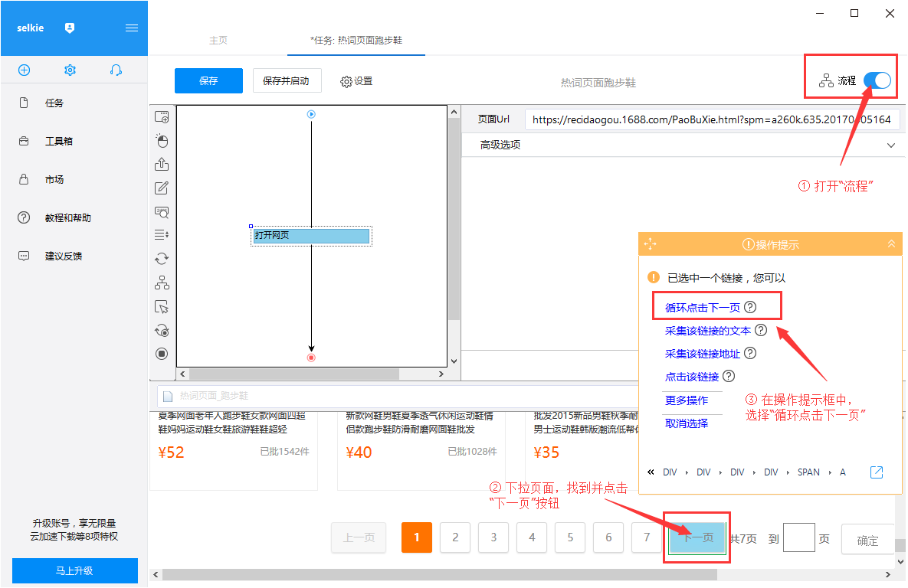This screenshot has height=588, width=908.
Task: Go to page 5 in pagination
Action: (x=570, y=537)
